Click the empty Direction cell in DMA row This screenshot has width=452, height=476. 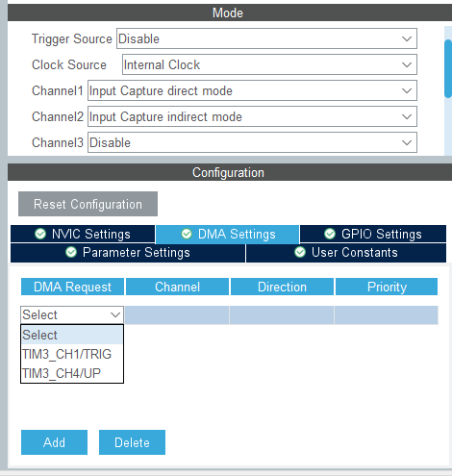(x=282, y=315)
